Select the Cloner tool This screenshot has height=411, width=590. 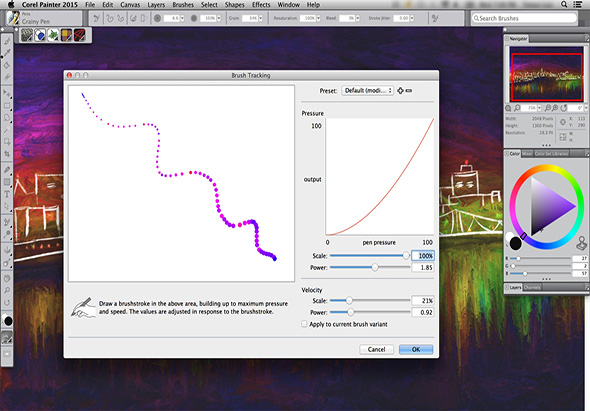tap(7, 222)
